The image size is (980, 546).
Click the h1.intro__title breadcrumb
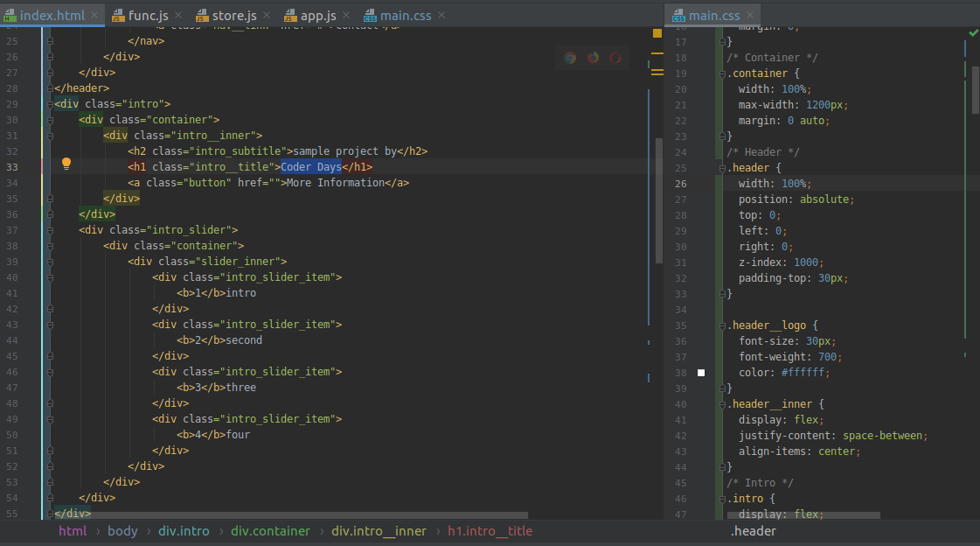pos(490,531)
